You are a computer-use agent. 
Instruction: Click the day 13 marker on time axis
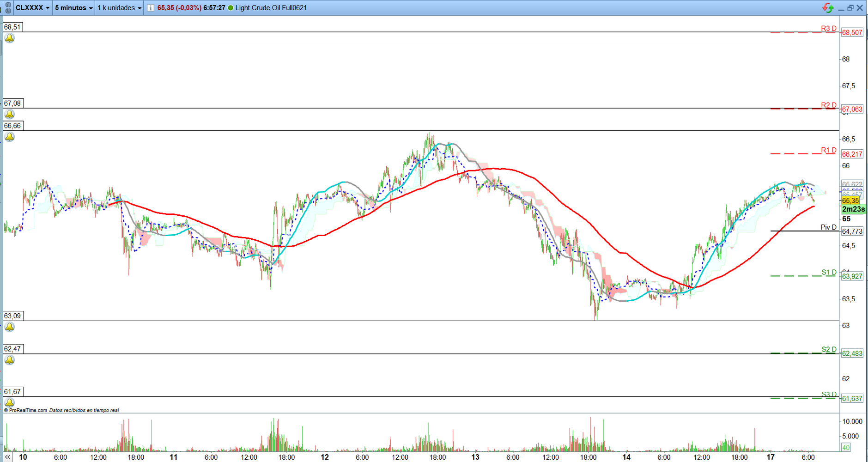coord(475,457)
